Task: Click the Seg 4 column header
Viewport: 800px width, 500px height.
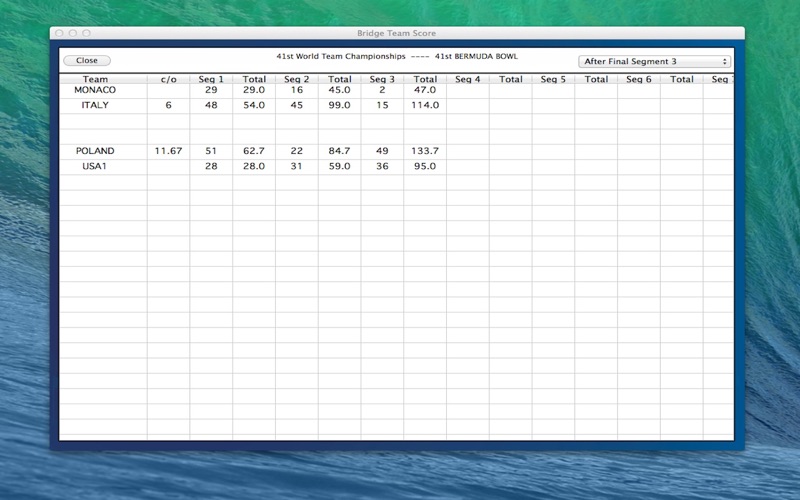Action: (x=468, y=79)
